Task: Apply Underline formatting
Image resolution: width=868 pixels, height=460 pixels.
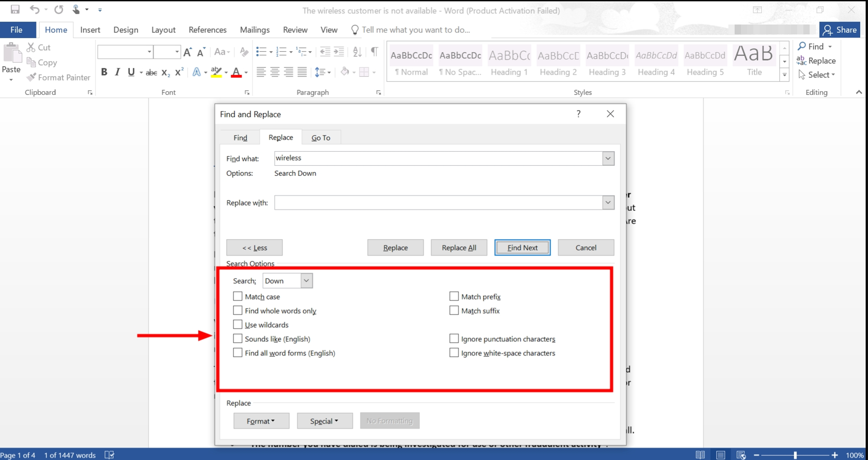Action: point(131,72)
